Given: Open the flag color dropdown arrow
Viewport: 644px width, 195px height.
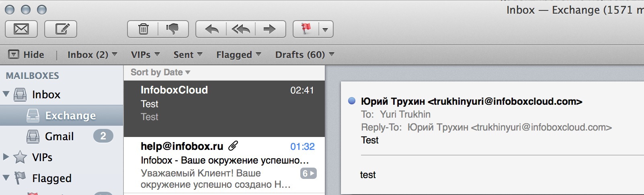Looking at the screenshot, I should click(x=325, y=29).
